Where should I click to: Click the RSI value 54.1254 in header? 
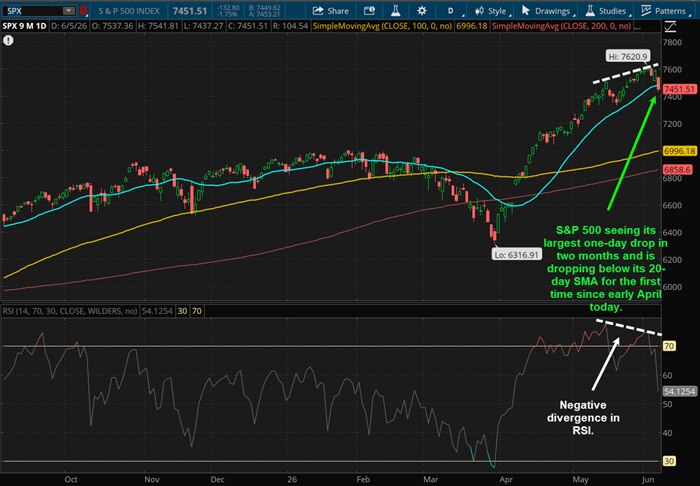[x=157, y=311]
